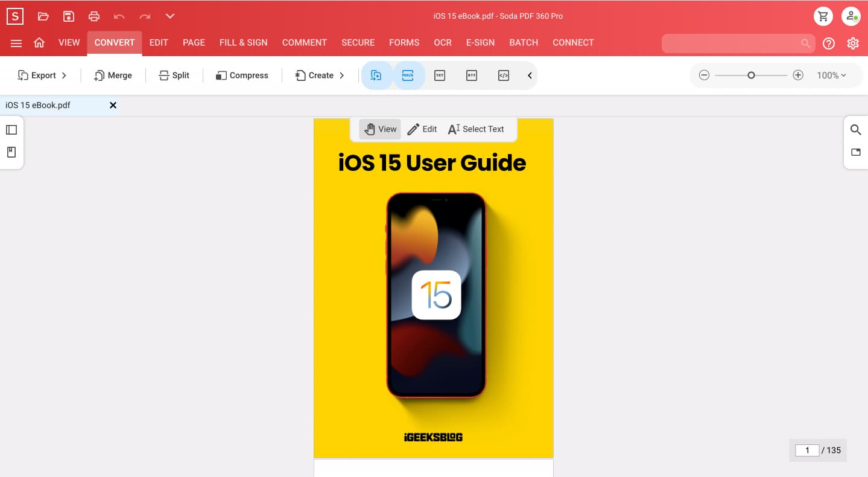The width and height of the screenshot is (868, 477).
Task: Activate the View hand mode
Action: coord(380,129)
